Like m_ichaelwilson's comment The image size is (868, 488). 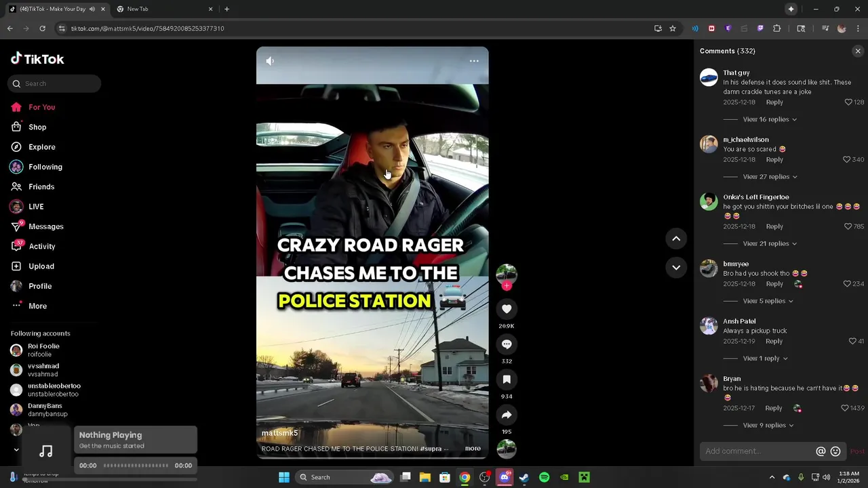[x=846, y=160]
